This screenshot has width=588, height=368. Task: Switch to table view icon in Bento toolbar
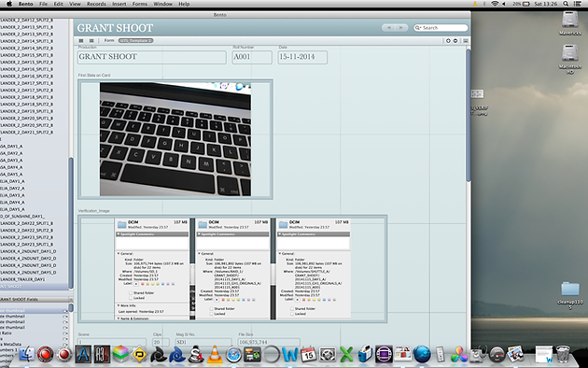coord(81,40)
